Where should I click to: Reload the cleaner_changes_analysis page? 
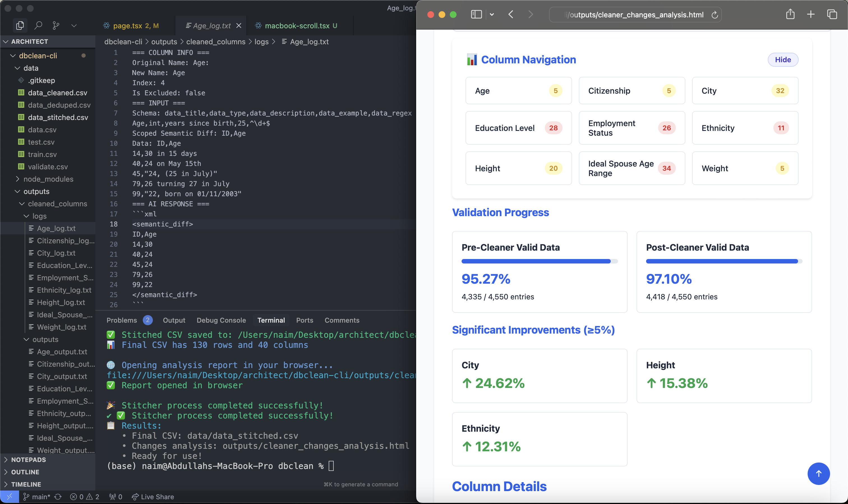(x=715, y=15)
